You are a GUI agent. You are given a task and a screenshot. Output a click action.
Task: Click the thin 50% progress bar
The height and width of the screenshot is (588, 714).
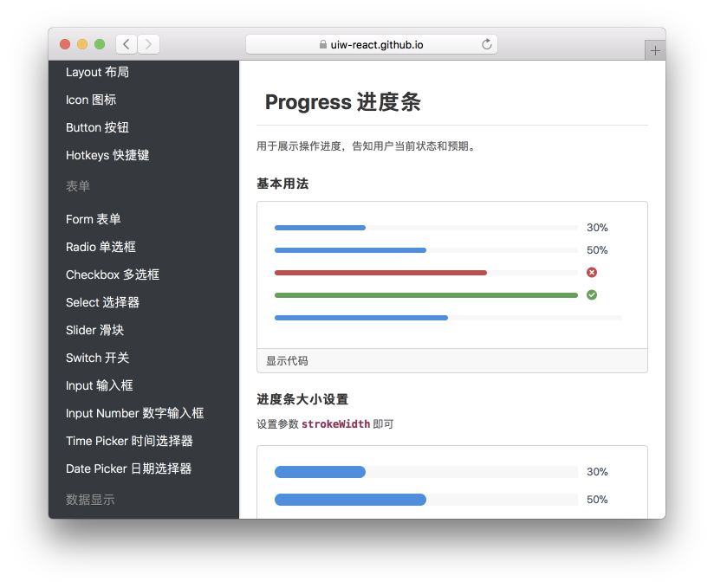[x=426, y=250]
